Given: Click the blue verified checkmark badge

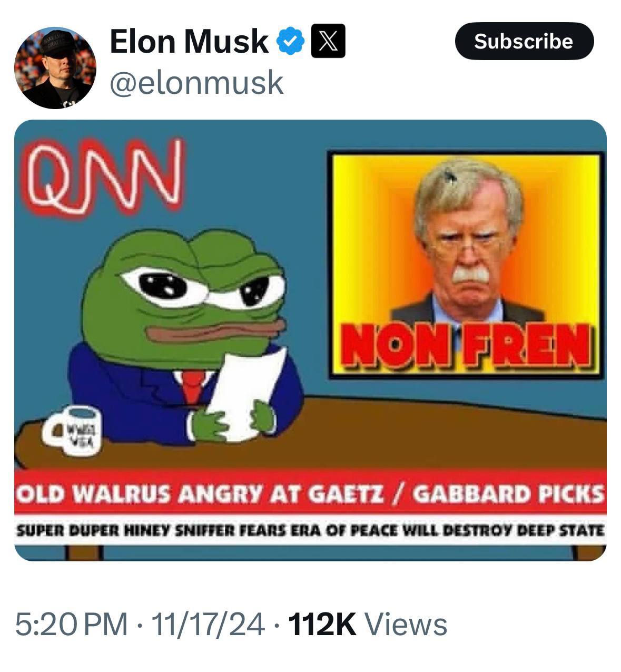Looking at the screenshot, I should click(291, 42).
